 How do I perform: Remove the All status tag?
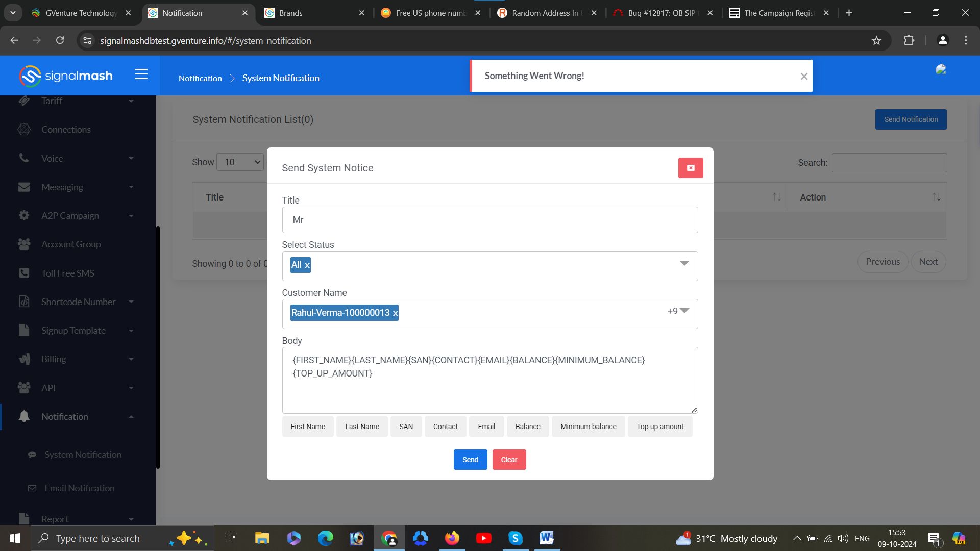pos(307,265)
